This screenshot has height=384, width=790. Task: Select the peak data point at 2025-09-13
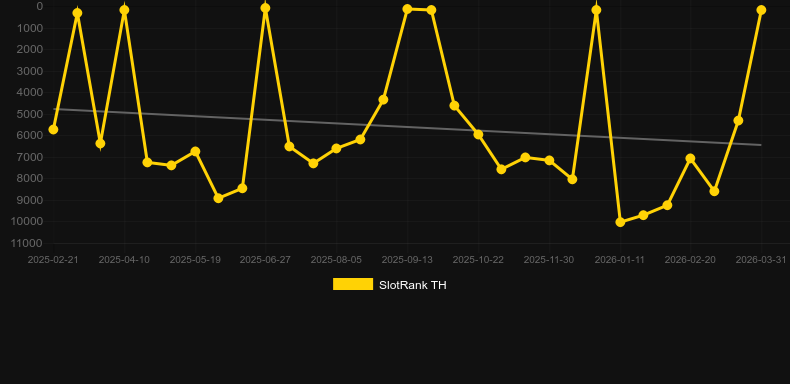coord(407,9)
